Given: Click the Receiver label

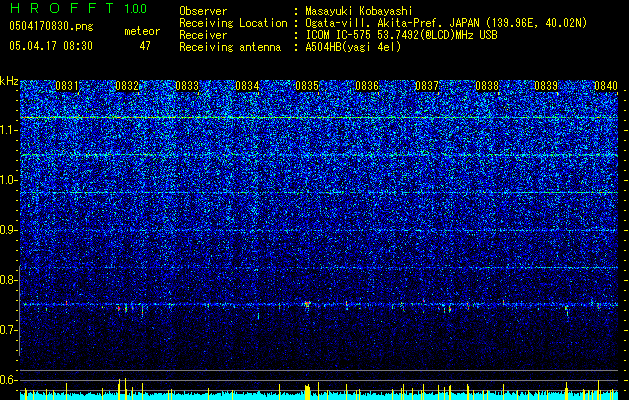Looking at the screenshot, I should tap(203, 35).
